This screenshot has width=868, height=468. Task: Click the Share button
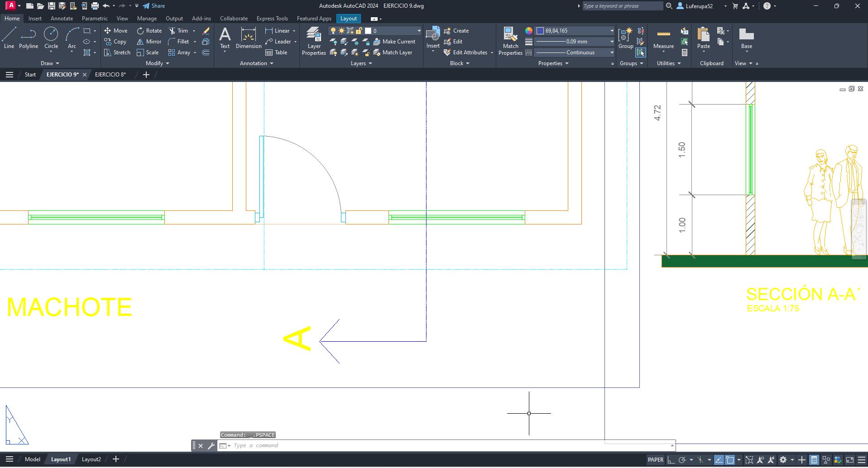click(154, 6)
